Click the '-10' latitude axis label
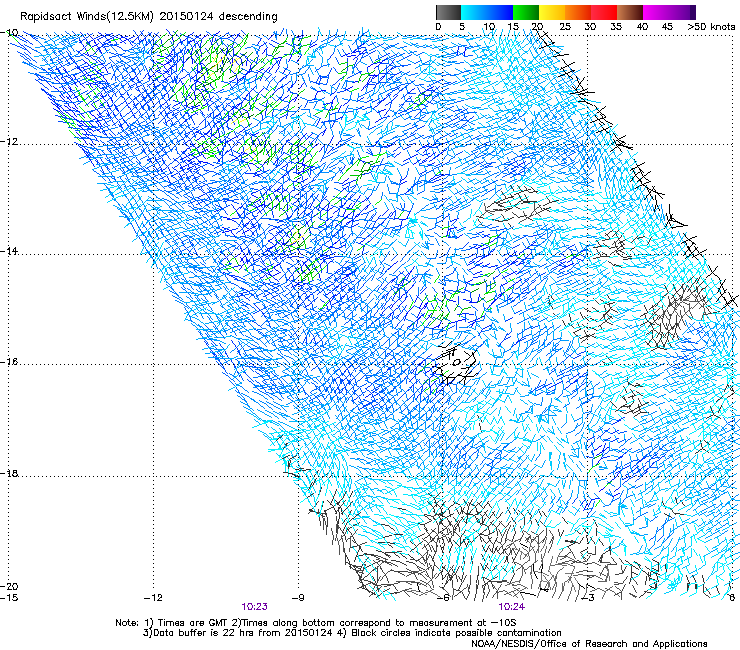 (x=9, y=33)
